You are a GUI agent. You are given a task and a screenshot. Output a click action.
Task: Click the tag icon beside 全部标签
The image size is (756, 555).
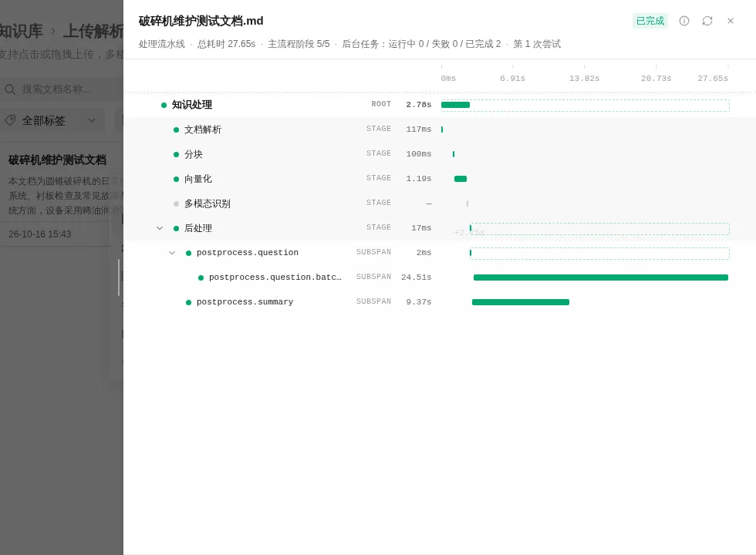tap(10, 120)
